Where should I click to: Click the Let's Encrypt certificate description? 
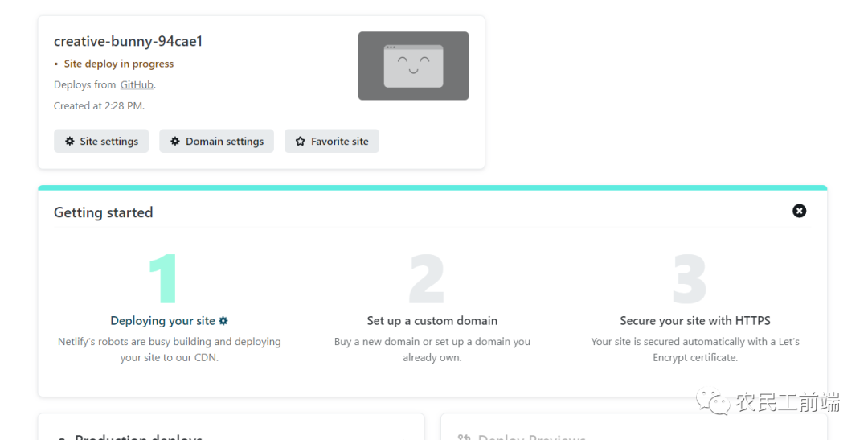coord(695,350)
